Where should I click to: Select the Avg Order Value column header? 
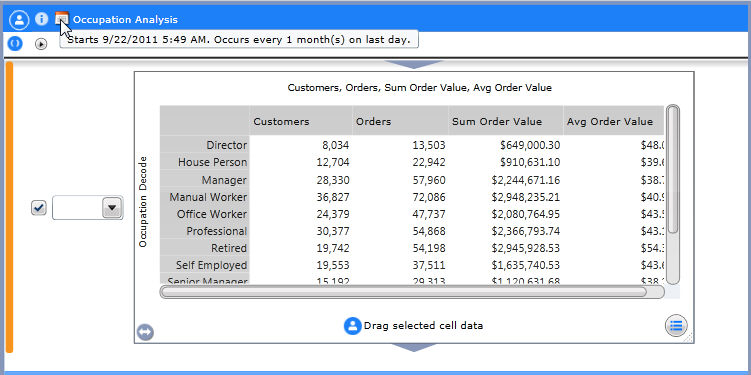[x=614, y=120]
